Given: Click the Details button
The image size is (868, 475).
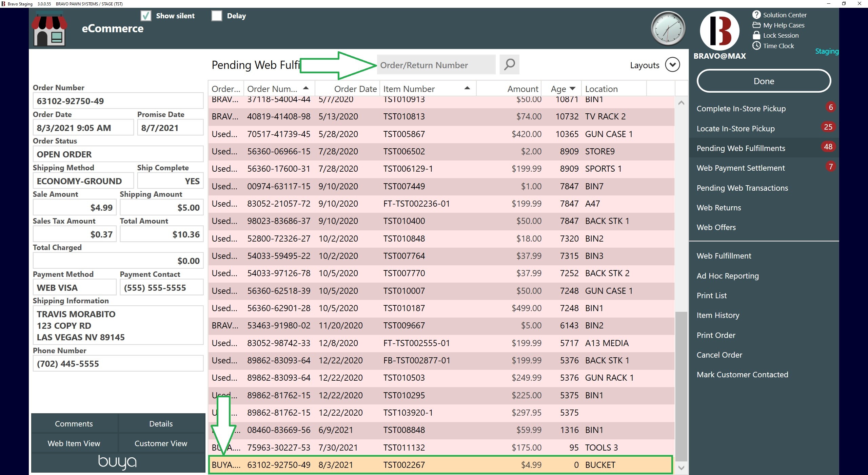Looking at the screenshot, I should [161, 424].
